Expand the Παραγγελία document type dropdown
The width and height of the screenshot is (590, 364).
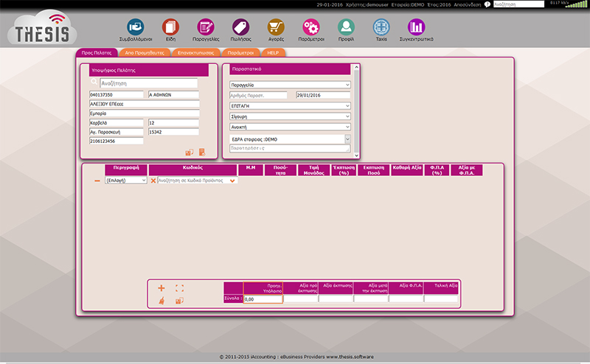point(290,85)
